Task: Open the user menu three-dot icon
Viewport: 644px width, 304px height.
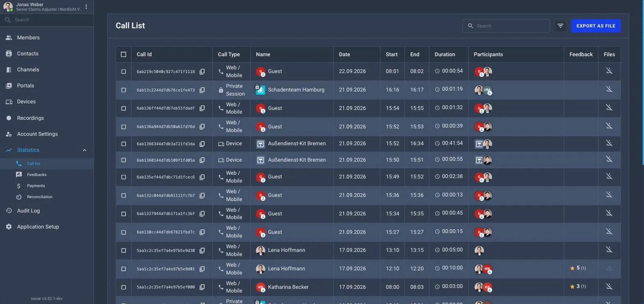Action: pos(86,7)
